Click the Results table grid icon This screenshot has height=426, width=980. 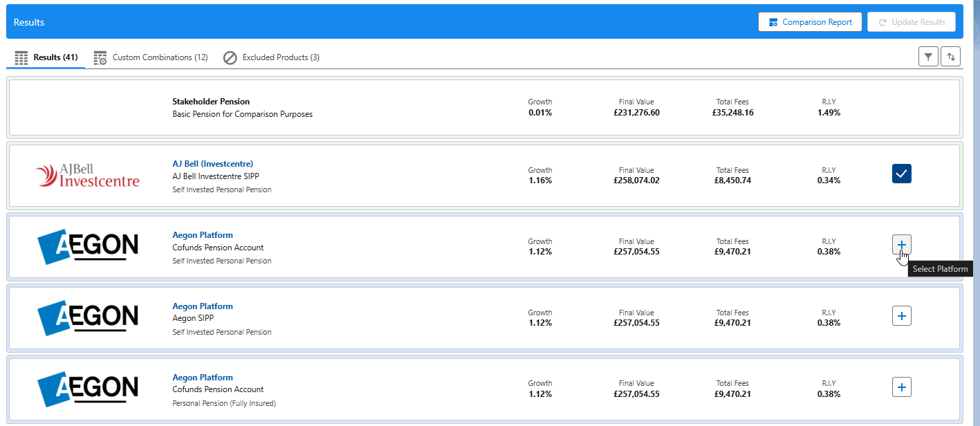coord(21,57)
